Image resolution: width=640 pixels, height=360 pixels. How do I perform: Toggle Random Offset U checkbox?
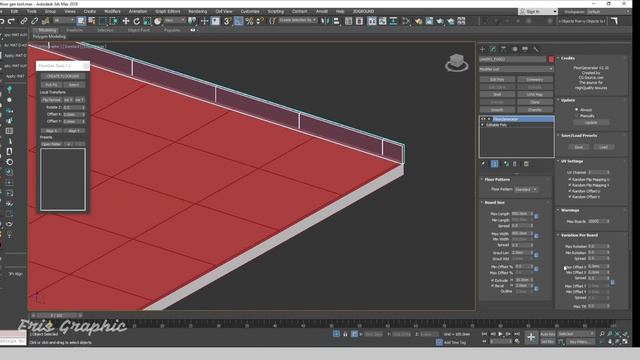click(x=570, y=191)
